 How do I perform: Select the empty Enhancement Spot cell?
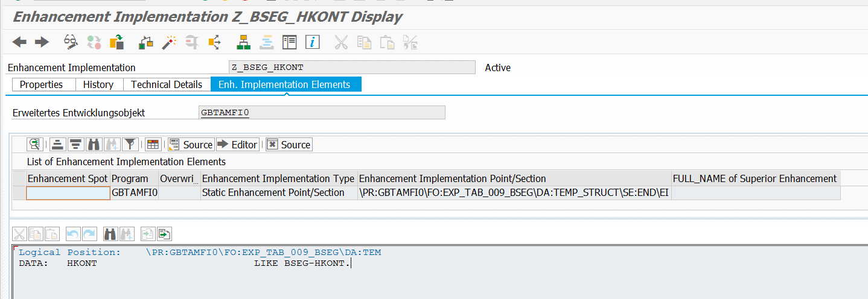click(68, 193)
